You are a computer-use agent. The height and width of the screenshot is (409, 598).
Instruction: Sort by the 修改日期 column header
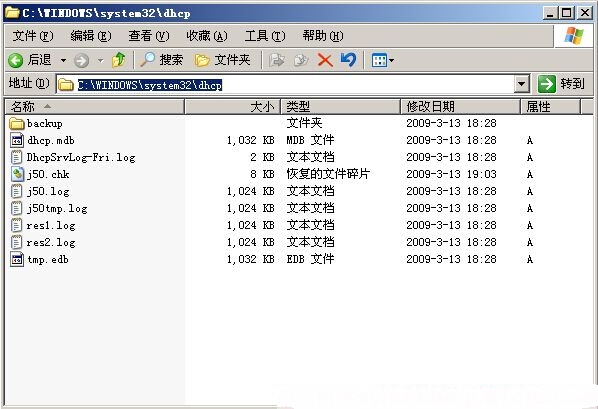(x=461, y=106)
